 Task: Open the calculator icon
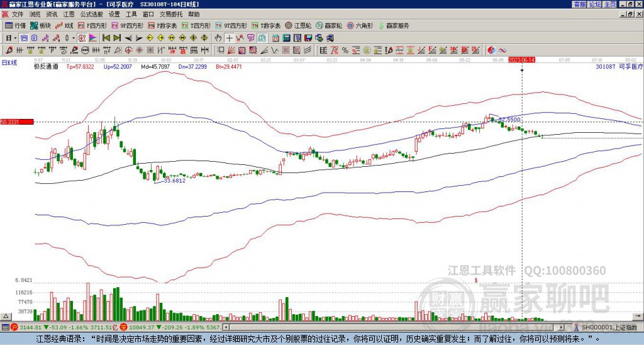click(286, 38)
